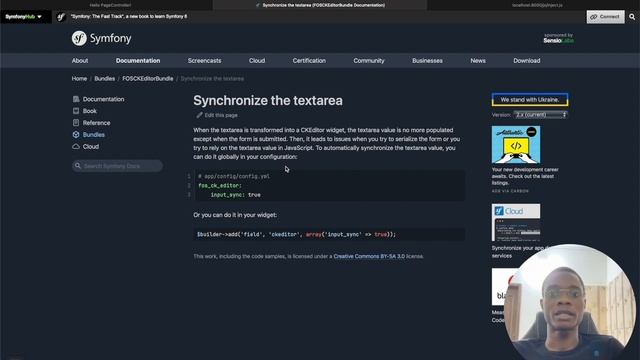Open the Download menu item
The height and width of the screenshot is (360, 640).
coord(527,61)
